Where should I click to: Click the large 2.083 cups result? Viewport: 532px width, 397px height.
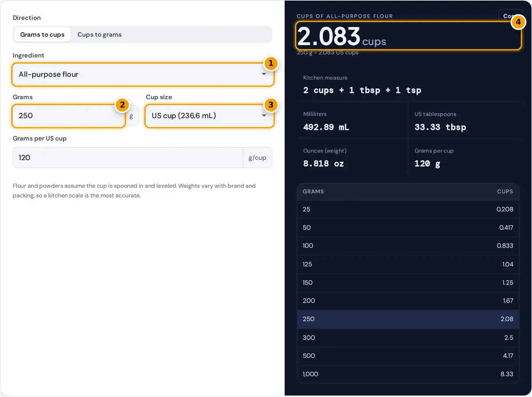click(341, 36)
